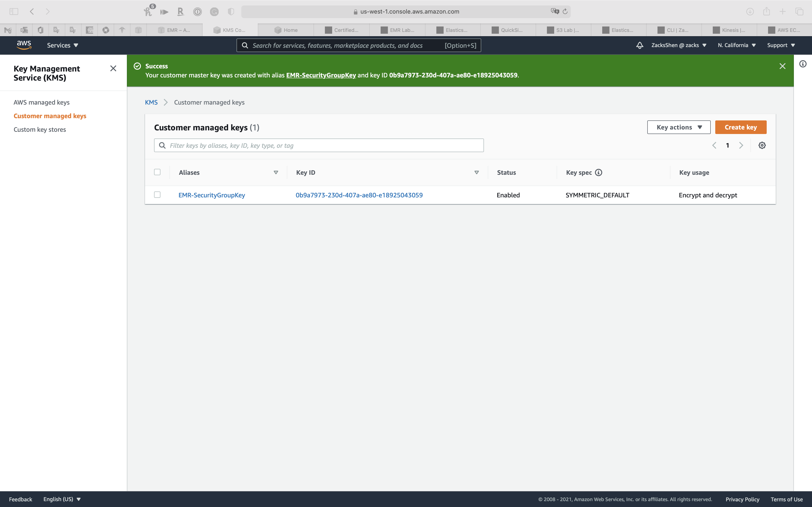Open table preferences gear icon
This screenshot has height=507, width=812.
click(x=762, y=145)
